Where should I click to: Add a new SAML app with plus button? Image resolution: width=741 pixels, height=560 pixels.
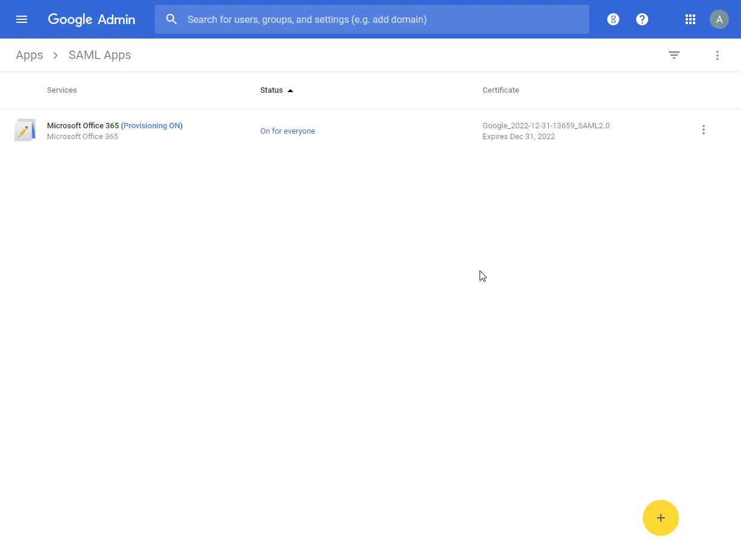[x=661, y=518]
